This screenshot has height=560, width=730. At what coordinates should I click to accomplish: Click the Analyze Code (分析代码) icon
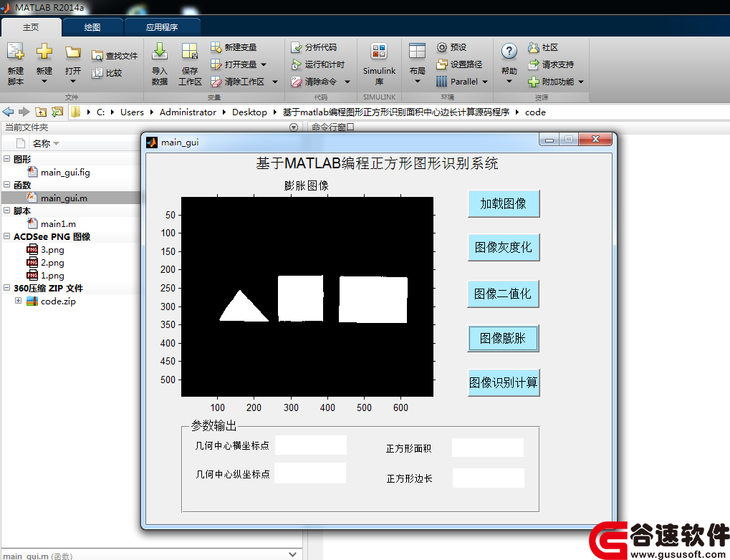(296, 47)
